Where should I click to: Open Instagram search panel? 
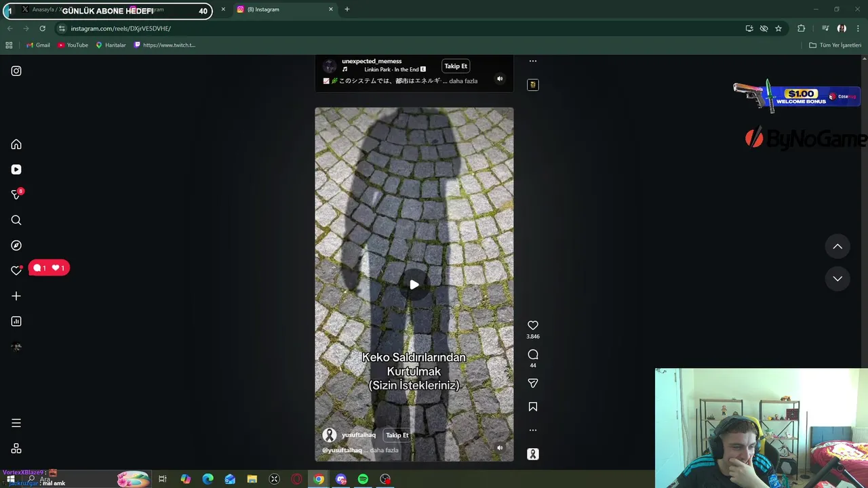[x=16, y=220]
